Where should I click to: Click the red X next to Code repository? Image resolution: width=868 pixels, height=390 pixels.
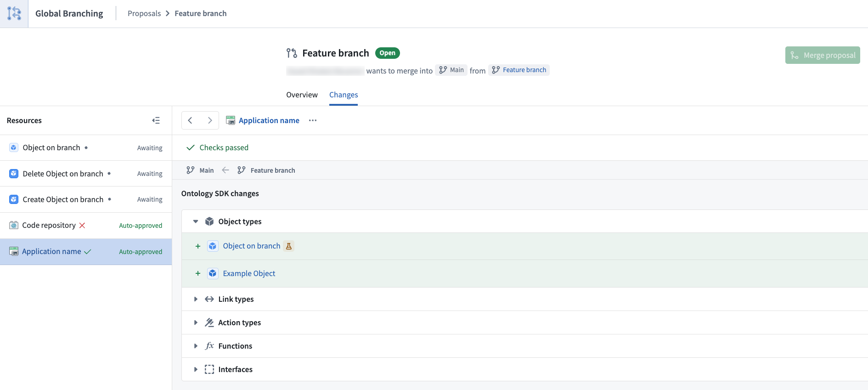(82, 226)
